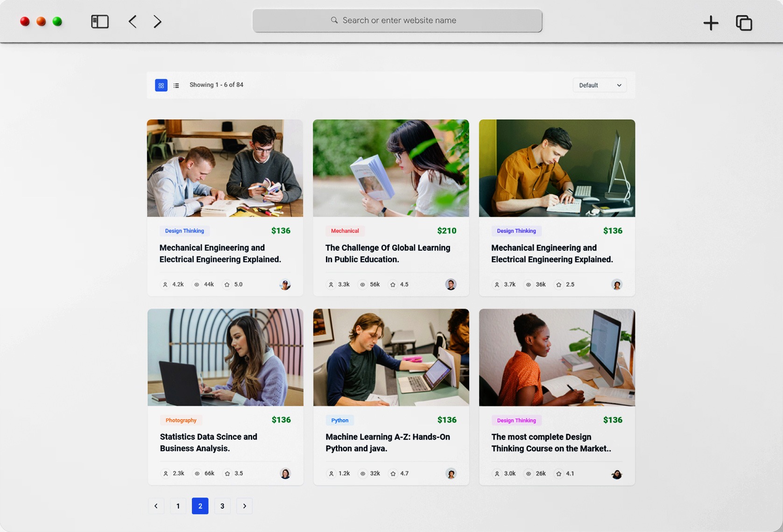
Task: Click the macOS green fullscreen button
Action: tap(57, 21)
